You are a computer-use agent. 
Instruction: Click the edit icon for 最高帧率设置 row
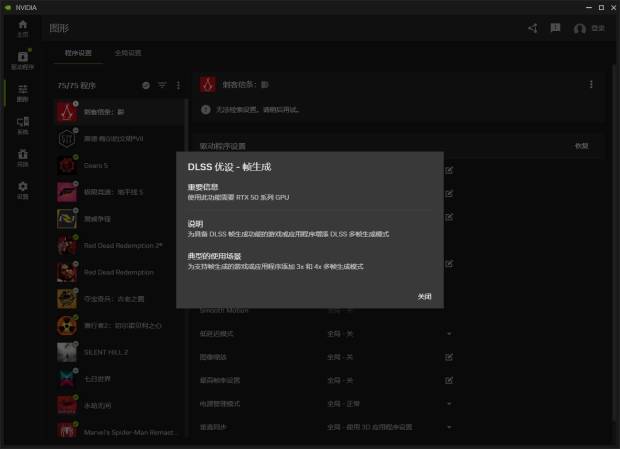click(449, 380)
